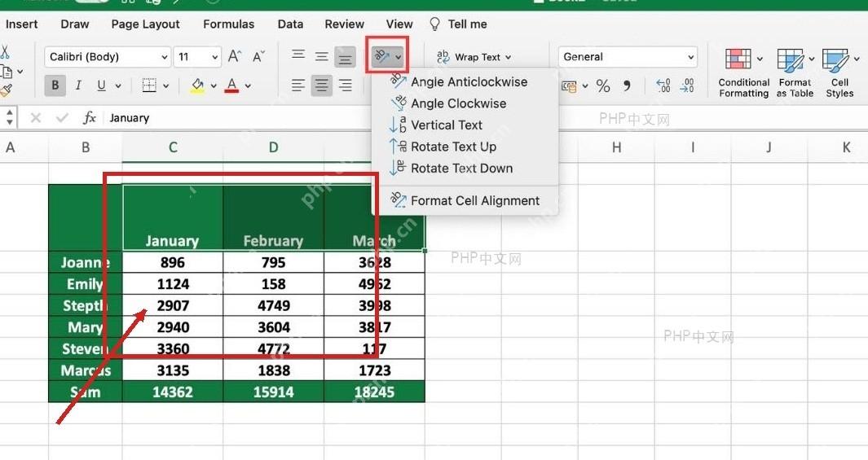Screen dimensions: 868x460
Task: Toggle Italic formatting
Action: point(78,85)
